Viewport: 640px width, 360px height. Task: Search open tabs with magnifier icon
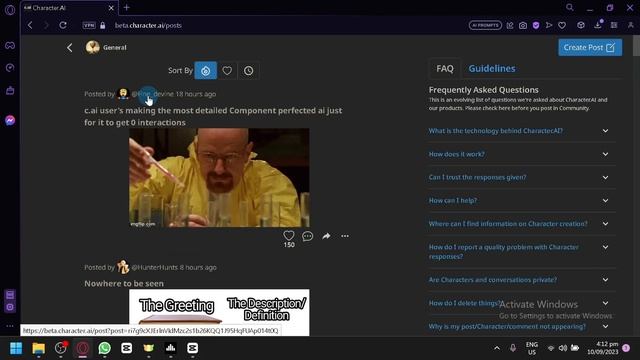570,7
